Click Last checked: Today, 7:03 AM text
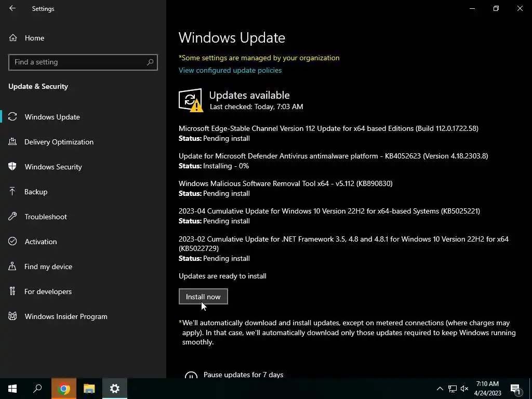 [256, 107]
